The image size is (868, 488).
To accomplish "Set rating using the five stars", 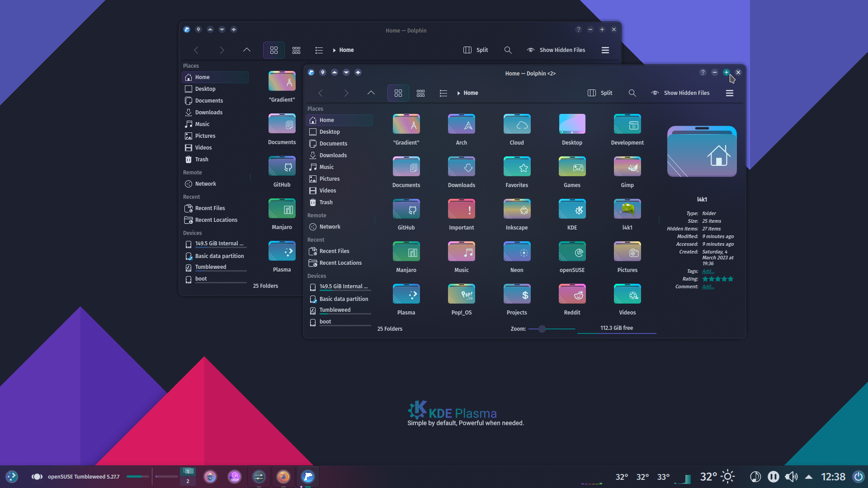I will pos(717,279).
